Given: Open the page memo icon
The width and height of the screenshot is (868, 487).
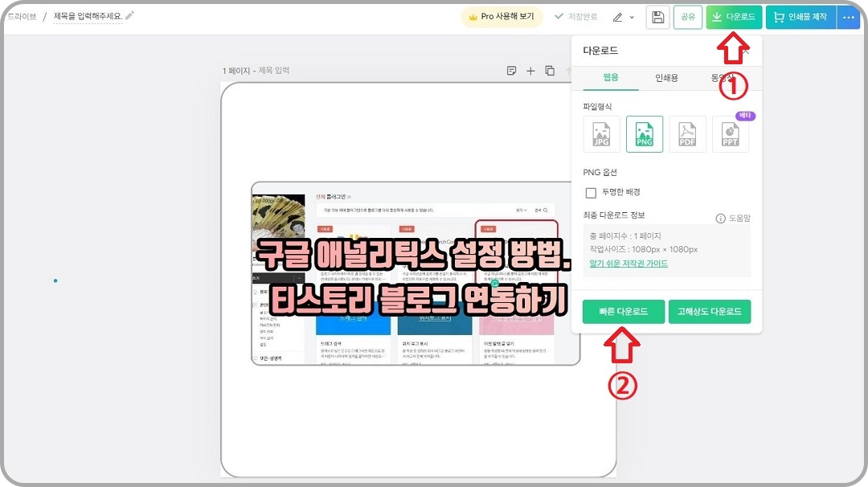Looking at the screenshot, I should coord(511,71).
